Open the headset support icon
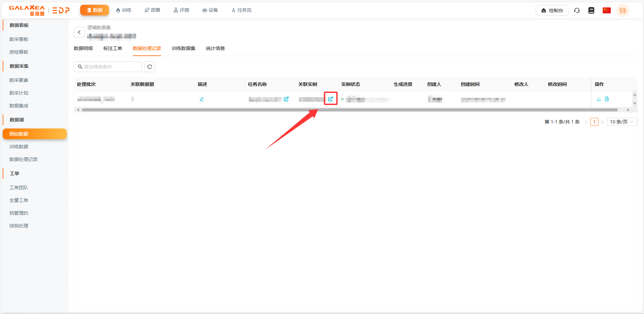 [577, 10]
